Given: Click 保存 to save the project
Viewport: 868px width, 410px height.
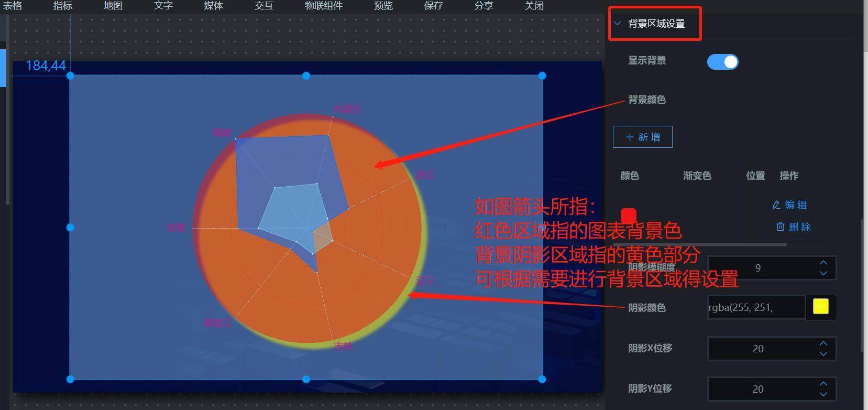Looking at the screenshot, I should pos(434,6).
